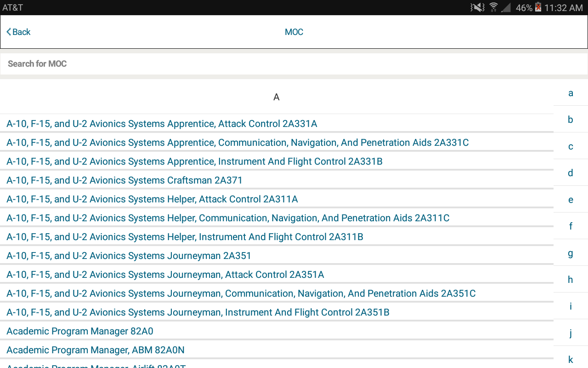Screen dimensions: 588x368
Task: Tap the Wi-Fi icon in status bar
Action: coord(494,7)
